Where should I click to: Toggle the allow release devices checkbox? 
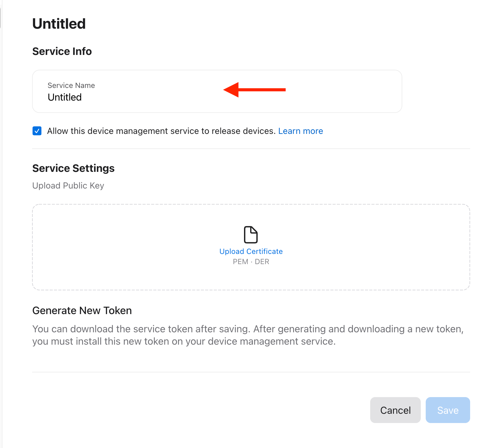click(x=37, y=131)
